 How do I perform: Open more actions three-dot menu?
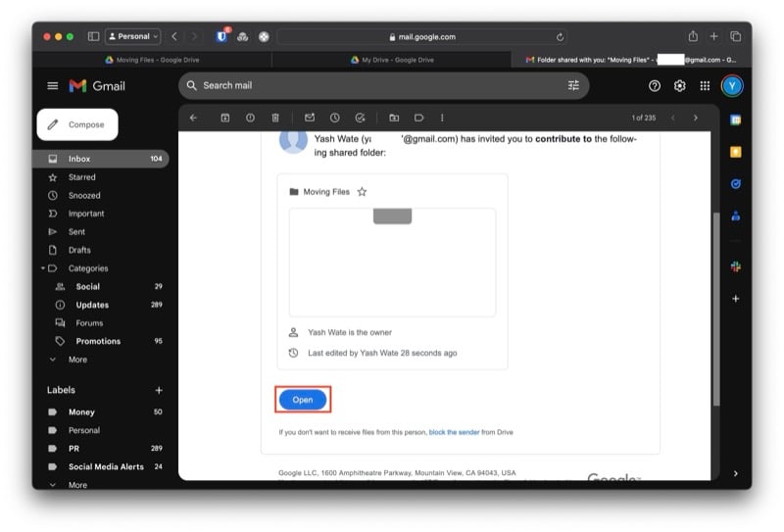point(442,118)
